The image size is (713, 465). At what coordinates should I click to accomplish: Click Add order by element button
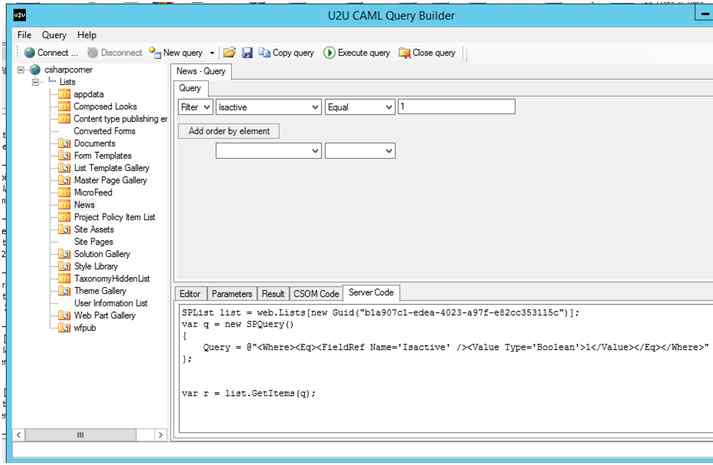[229, 131]
